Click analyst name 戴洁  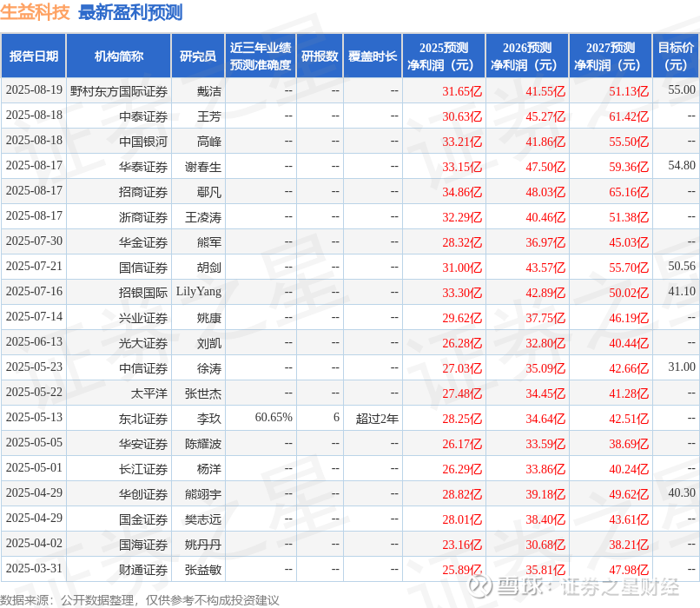[x=209, y=91]
